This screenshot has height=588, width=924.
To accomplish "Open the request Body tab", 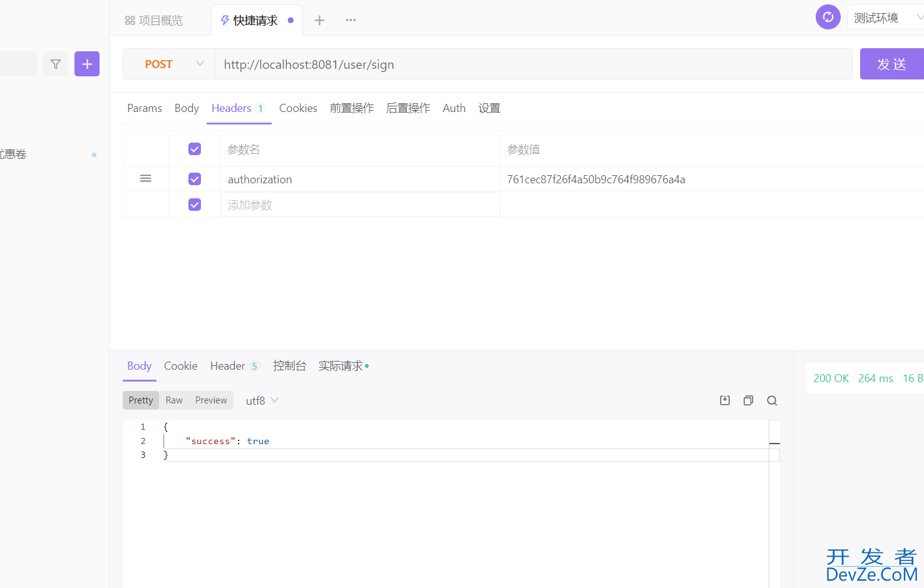I will [x=187, y=108].
